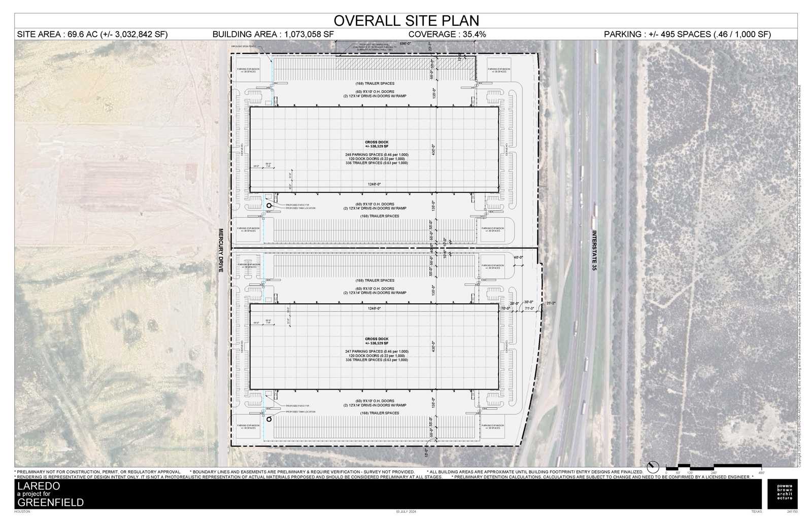The image size is (812, 525).
Task: Click the GREENFIELD project title block
Action: click(x=51, y=503)
